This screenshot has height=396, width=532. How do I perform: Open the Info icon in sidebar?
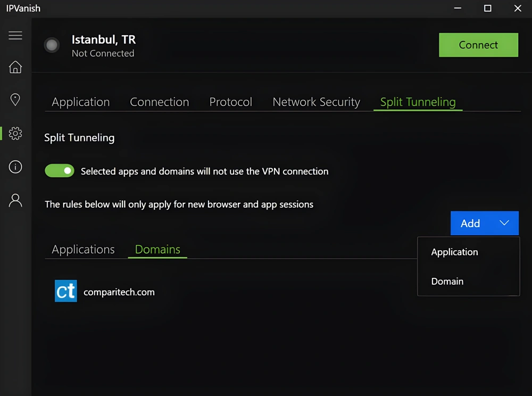click(x=15, y=167)
